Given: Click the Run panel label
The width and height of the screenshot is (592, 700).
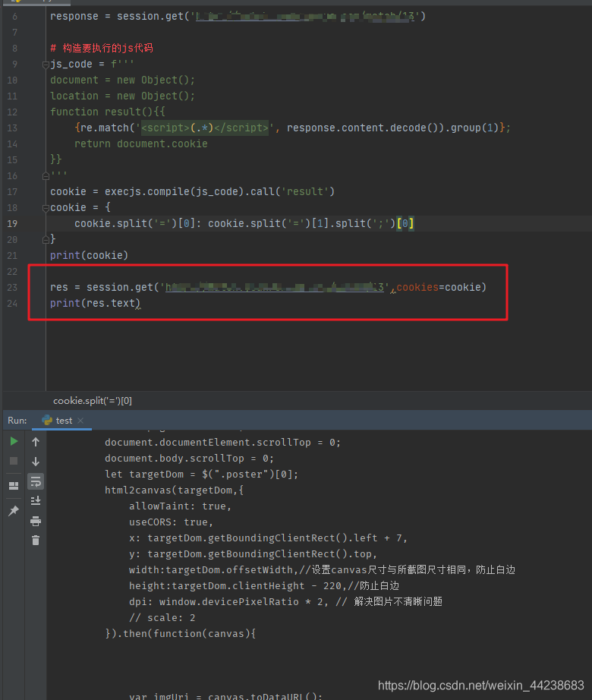Looking at the screenshot, I should (x=17, y=421).
